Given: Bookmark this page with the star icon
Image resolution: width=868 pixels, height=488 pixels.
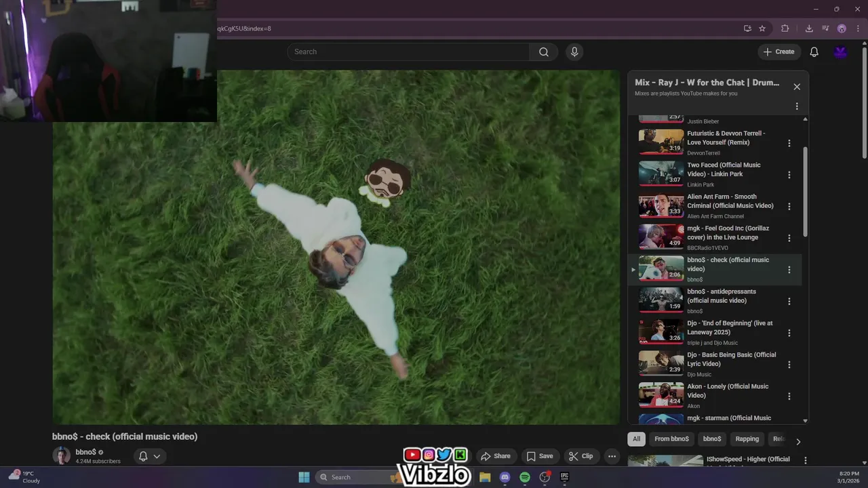Looking at the screenshot, I should point(762,28).
